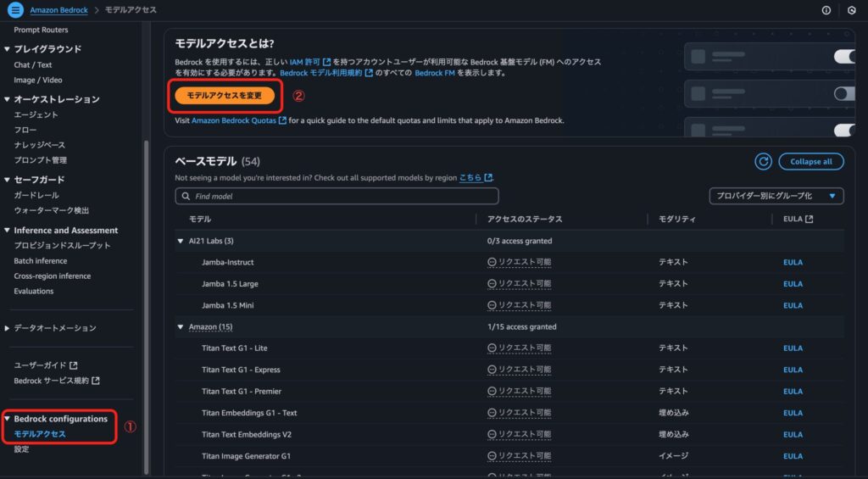Click external link icon after こちら

point(487,178)
